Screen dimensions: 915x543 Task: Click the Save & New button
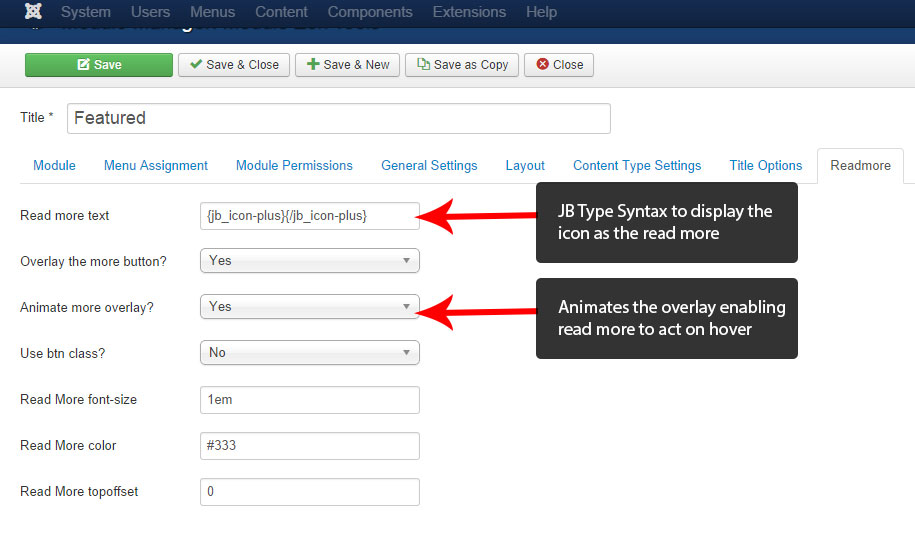point(347,65)
